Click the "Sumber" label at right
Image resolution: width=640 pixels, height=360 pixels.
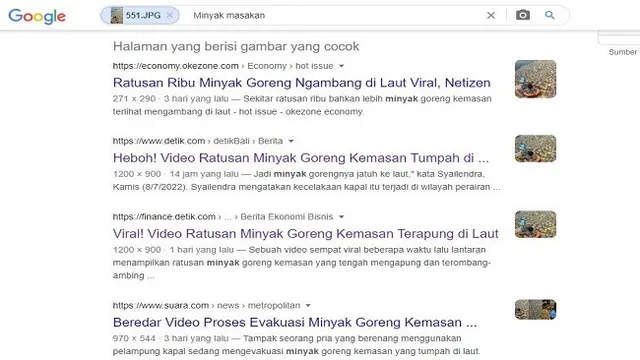tap(622, 52)
